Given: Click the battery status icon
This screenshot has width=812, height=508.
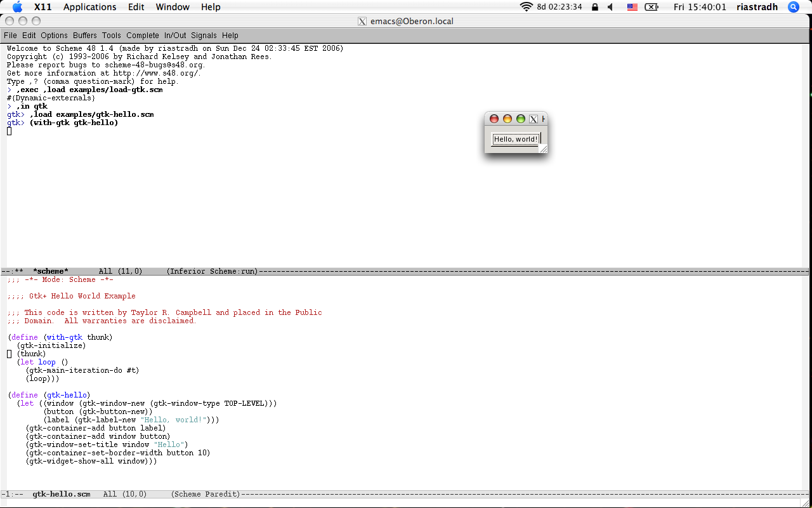Looking at the screenshot, I should coord(652,7).
